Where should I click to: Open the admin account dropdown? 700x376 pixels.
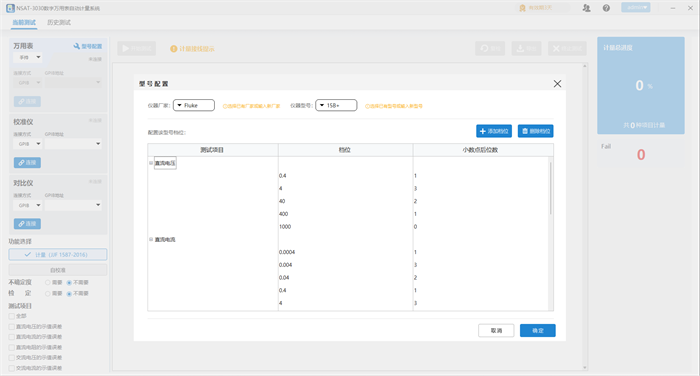click(635, 8)
